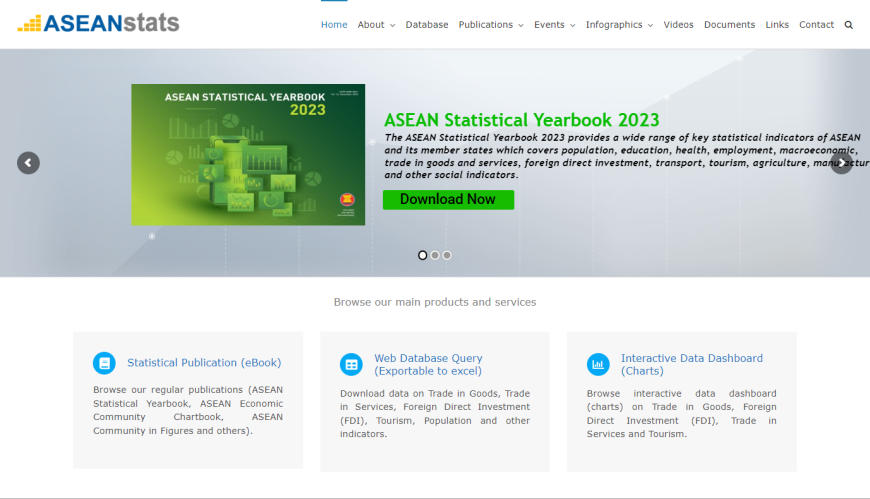The width and height of the screenshot is (870, 499).
Task: Open the Statistical Publication (eBook) link
Action: [x=204, y=363]
